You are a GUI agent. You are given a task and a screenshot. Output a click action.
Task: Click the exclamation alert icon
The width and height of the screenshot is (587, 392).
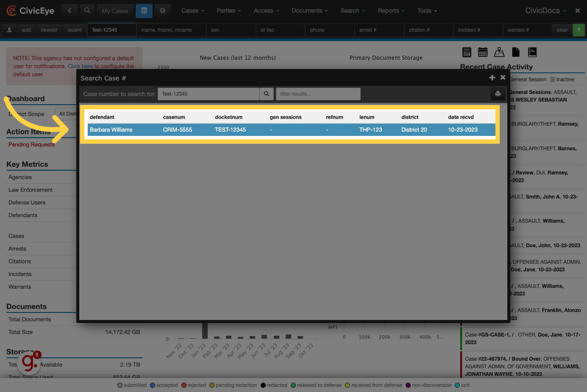point(163,11)
